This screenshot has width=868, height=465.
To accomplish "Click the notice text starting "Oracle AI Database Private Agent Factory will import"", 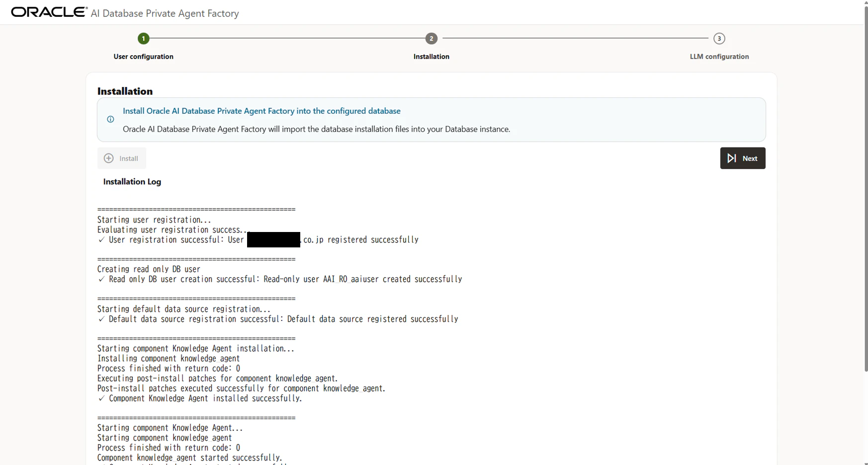I will pyautogui.click(x=317, y=129).
